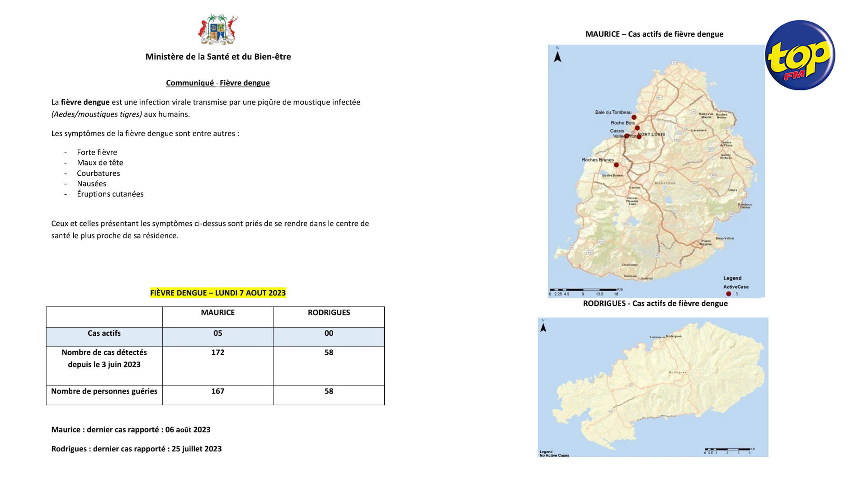Click the italic text '(Aedes/moustiques tigres)'
The width and height of the screenshot is (868, 488).
97,114
